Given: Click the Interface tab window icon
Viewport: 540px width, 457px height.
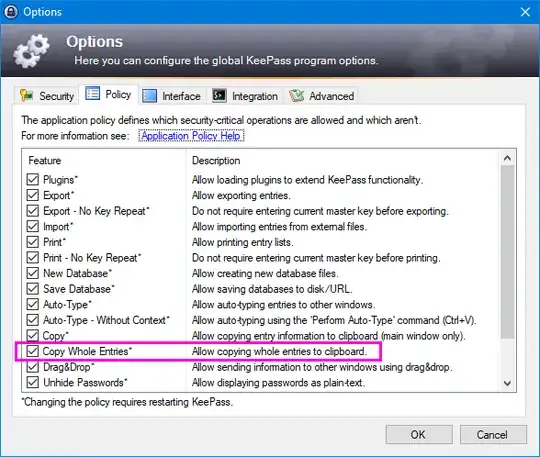Looking at the screenshot, I should (149, 96).
